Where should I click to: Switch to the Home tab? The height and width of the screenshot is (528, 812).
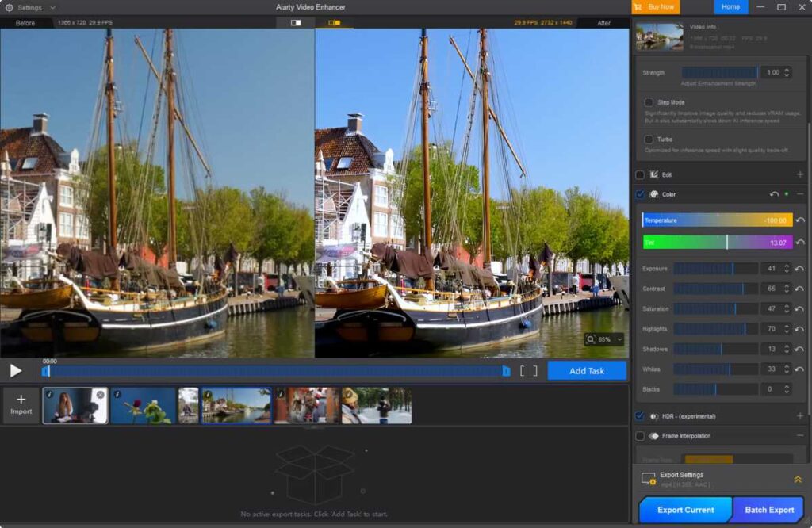tap(729, 7)
